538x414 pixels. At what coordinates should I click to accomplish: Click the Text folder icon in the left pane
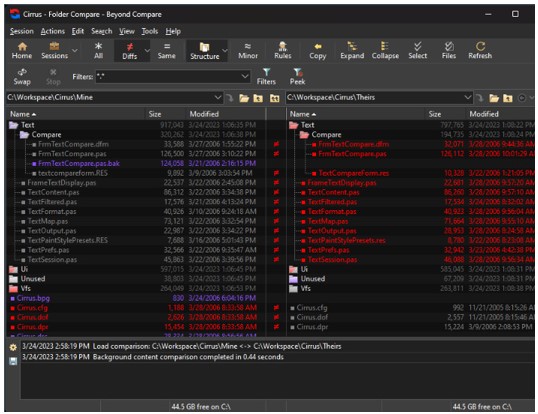tap(14, 125)
